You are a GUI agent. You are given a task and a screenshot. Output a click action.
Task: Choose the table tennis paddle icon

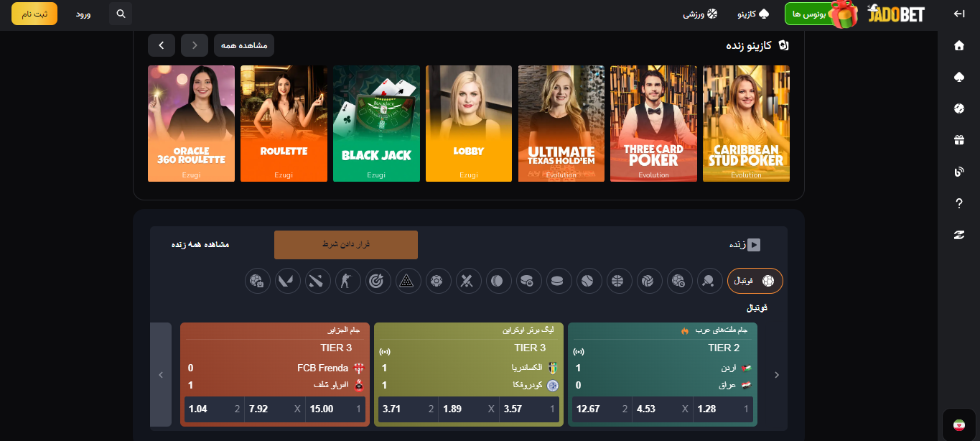(x=709, y=281)
